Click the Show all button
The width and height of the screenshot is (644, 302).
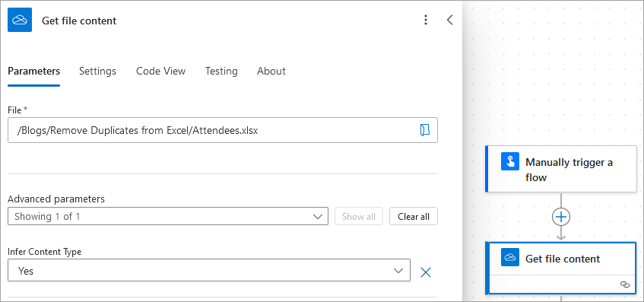pos(359,217)
